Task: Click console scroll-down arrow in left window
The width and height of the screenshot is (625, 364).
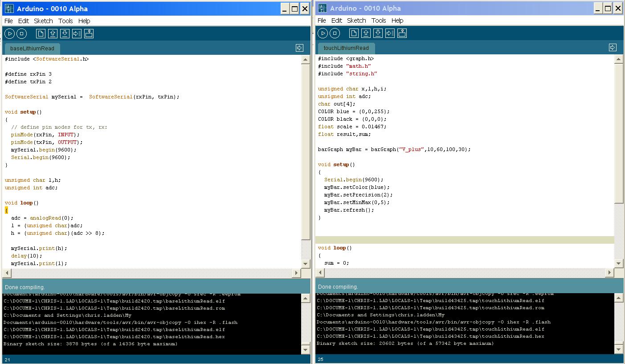Action: pos(306,350)
